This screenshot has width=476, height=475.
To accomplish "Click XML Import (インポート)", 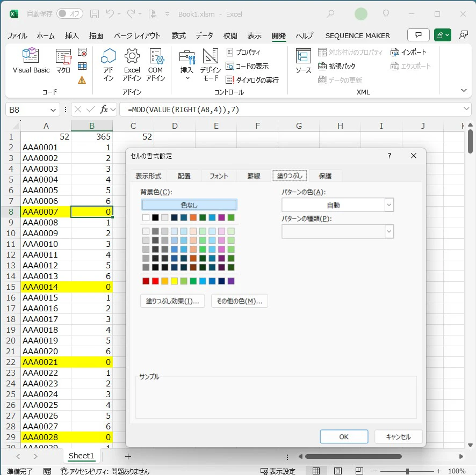I will coord(408,52).
